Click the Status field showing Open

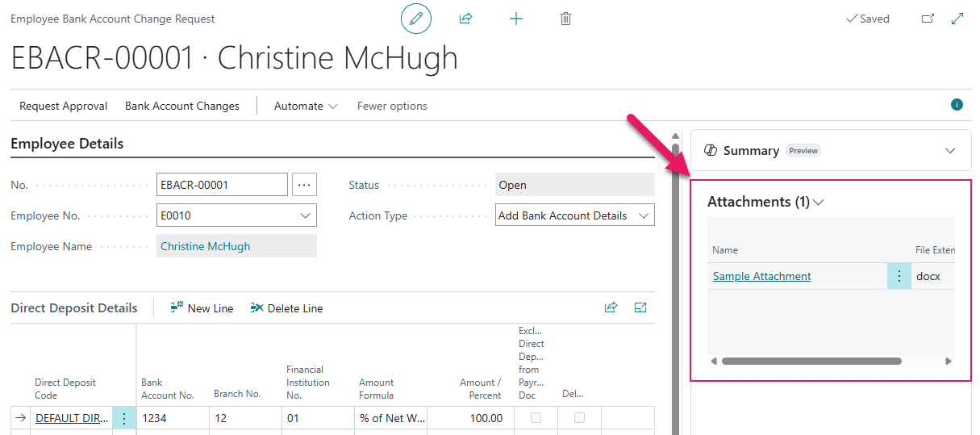point(575,185)
